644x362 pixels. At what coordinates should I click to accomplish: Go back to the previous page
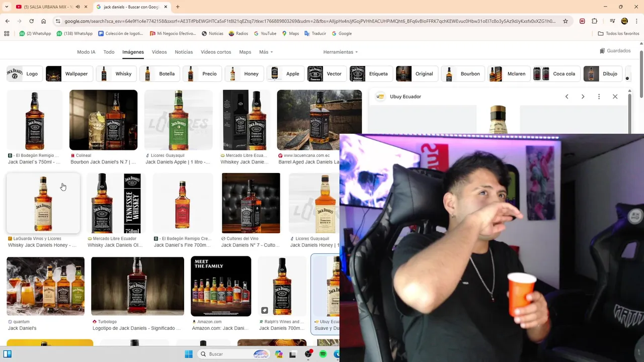(x=7, y=21)
